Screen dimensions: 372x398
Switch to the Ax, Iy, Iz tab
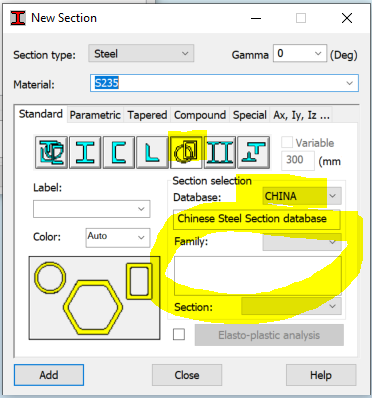click(x=301, y=115)
